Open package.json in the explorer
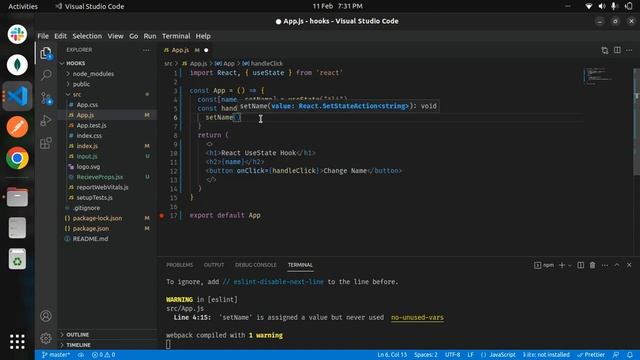This screenshot has width=640, height=360. [x=91, y=228]
